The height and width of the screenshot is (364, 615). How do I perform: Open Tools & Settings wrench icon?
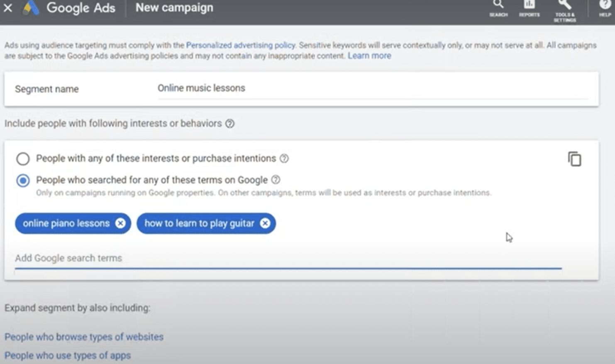[x=564, y=9]
